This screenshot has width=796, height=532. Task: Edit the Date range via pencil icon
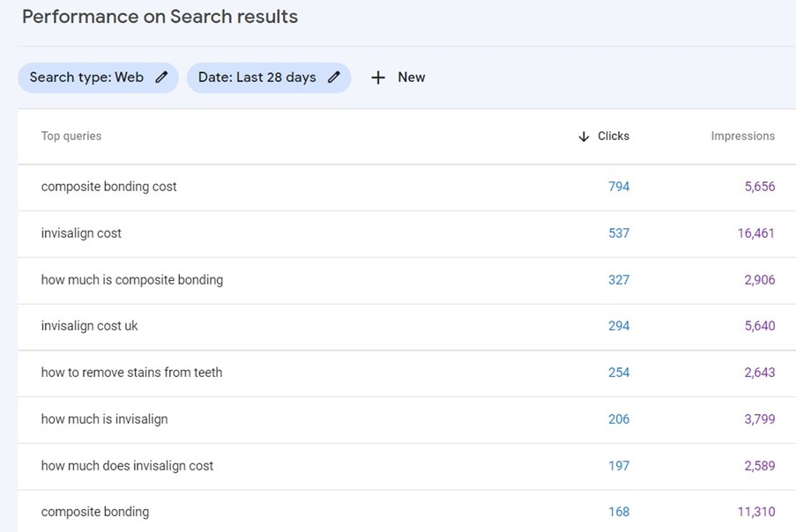click(332, 77)
